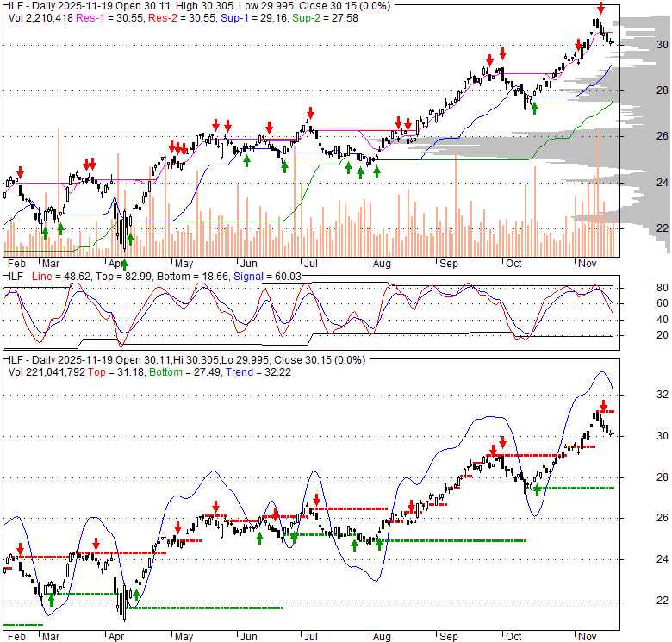Select the Sup-1 = 29.16 legend label
Viewport: 672px width, 642px height.
point(254,18)
